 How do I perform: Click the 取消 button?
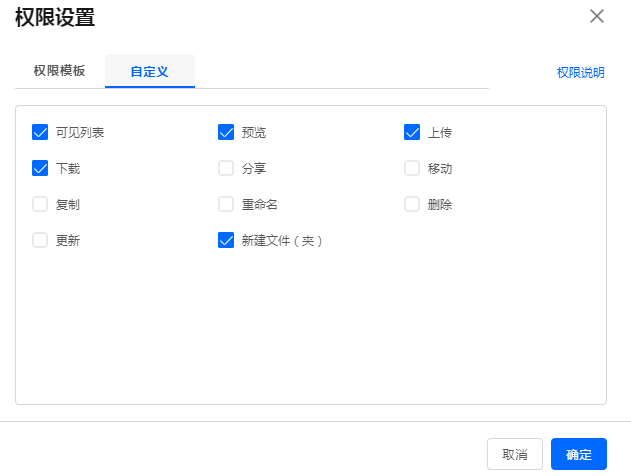pos(514,454)
